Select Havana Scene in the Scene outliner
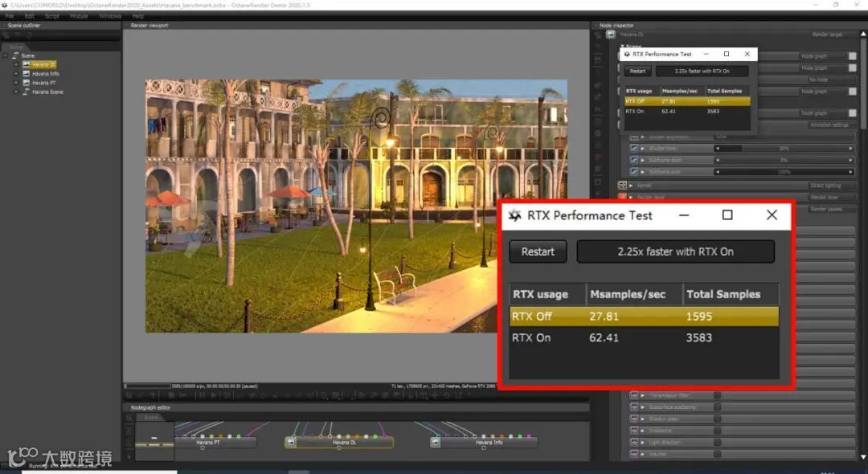 point(47,92)
